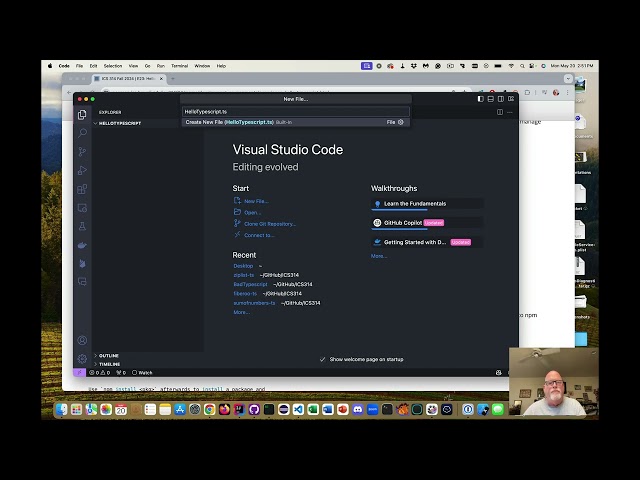Open the Explorer view in the activity bar
The width and height of the screenshot is (640, 480).
click(82, 115)
